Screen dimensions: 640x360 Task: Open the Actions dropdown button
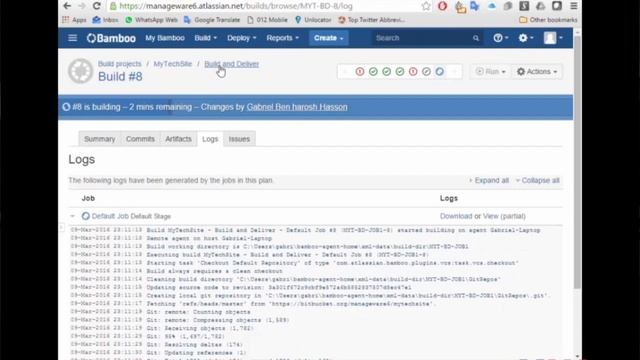[x=537, y=71]
